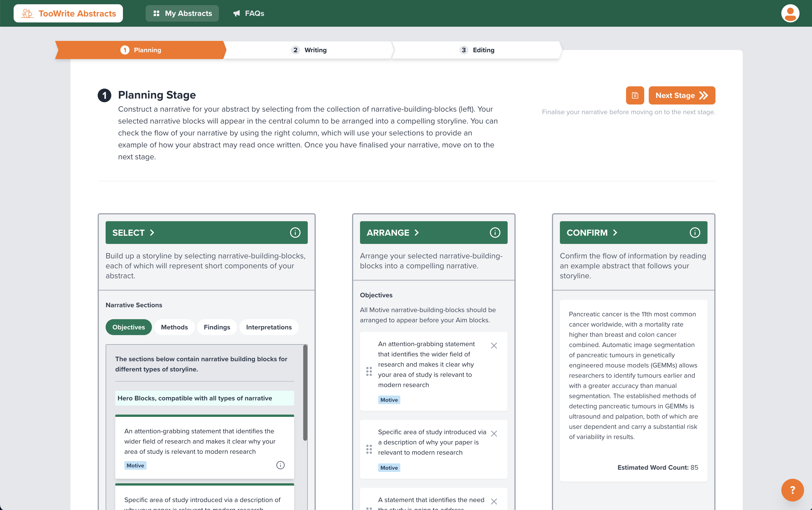Viewport: 812px width, 510px height.
Task: Click the Objectives heading in Arrange column
Action: click(376, 295)
